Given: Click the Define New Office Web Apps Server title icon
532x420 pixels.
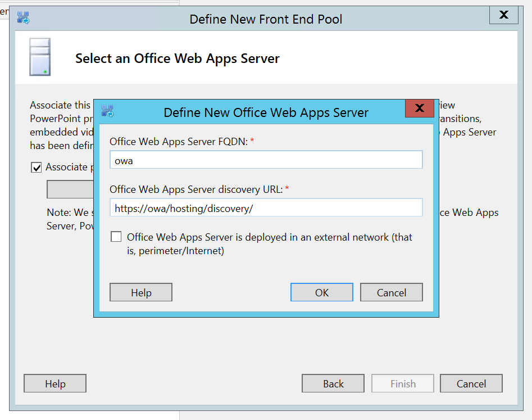Looking at the screenshot, I should pyautogui.click(x=107, y=111).
